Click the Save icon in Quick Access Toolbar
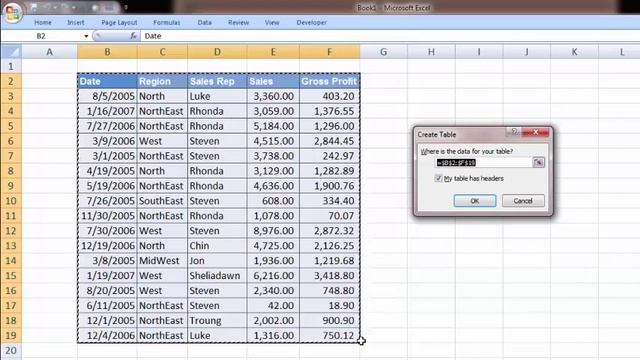640x360 pixels. [34, 7]
